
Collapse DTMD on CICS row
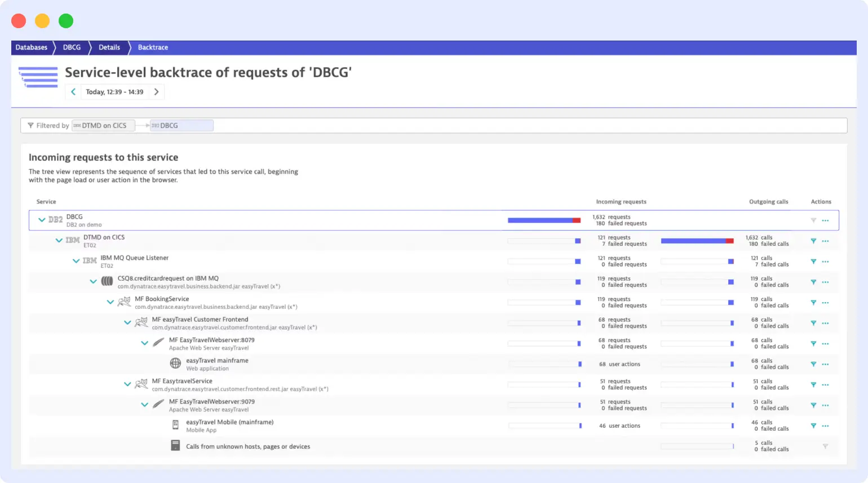[x=59, y=241]
